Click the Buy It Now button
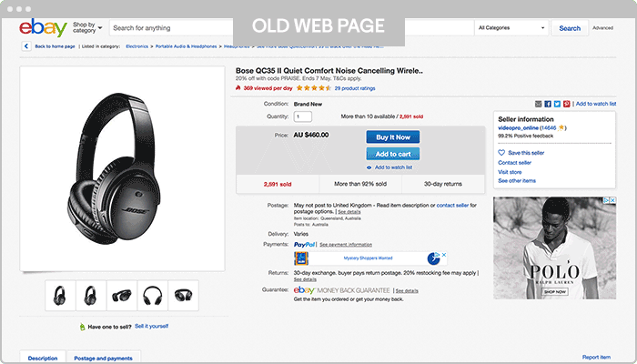This screenshot has width=637, height=364. pyautogui.click(x=393, y=137)
